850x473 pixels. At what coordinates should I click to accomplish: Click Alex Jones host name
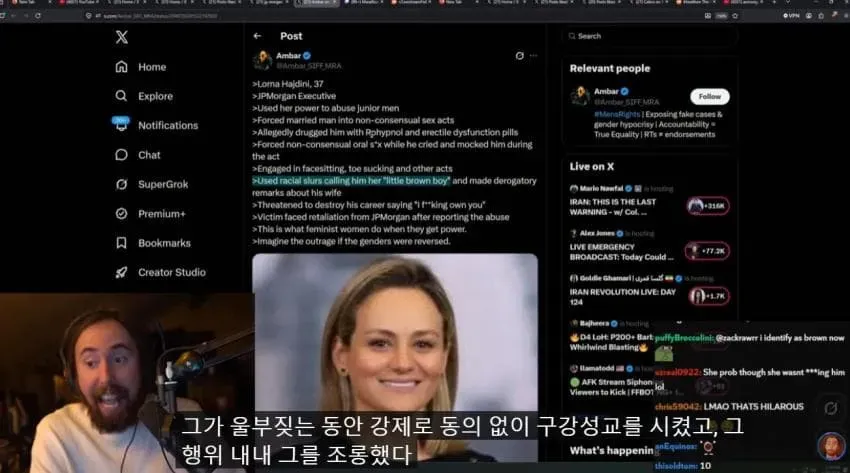coord(597,233)
